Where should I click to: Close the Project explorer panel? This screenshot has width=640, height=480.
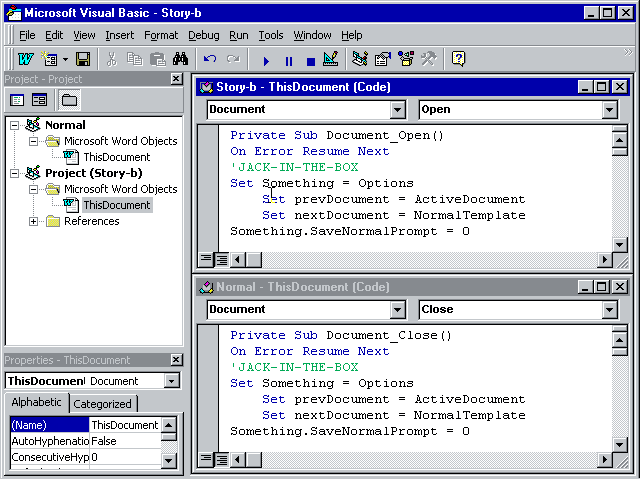(x=176, y=79)
